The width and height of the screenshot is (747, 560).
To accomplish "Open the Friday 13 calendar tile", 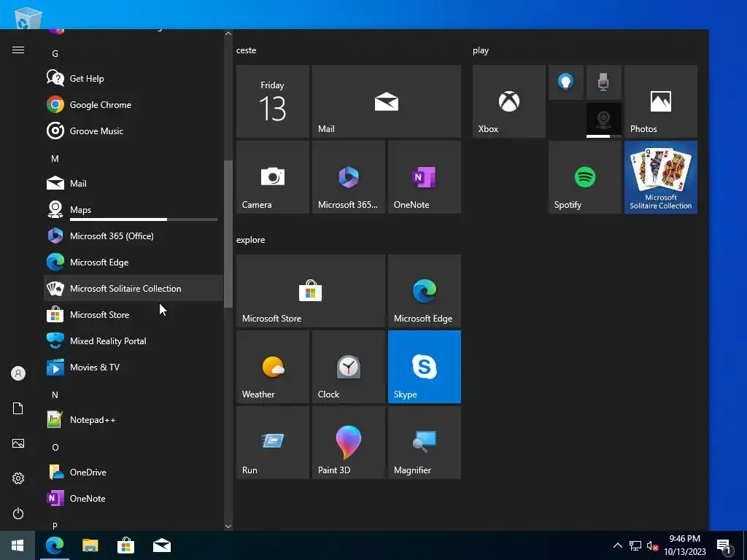I will (x=273, y=101).
